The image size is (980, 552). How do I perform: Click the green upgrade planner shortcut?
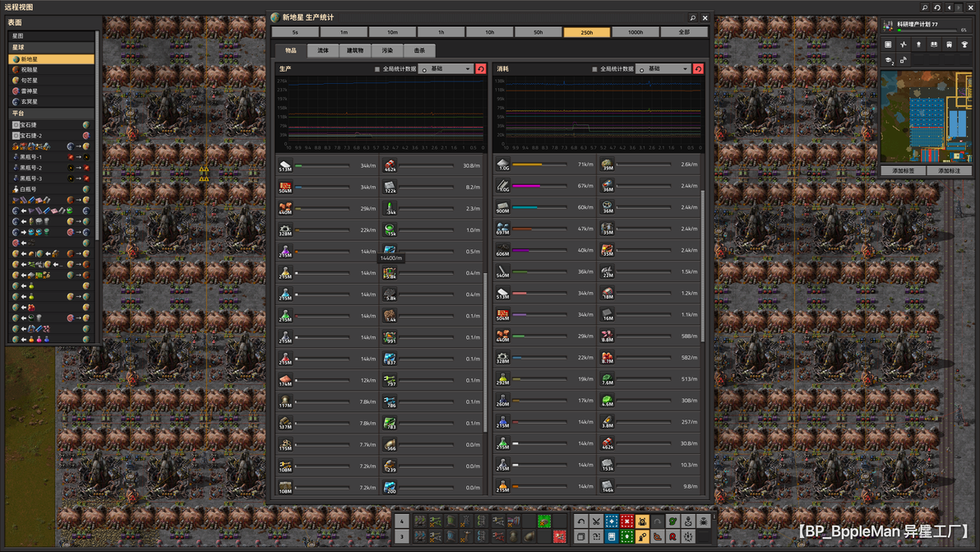tap(626, 536)
